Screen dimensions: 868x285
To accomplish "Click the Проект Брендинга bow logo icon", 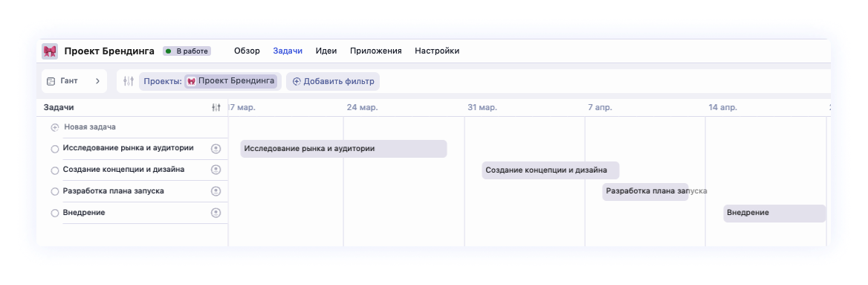I will click(x=50, y=51).
